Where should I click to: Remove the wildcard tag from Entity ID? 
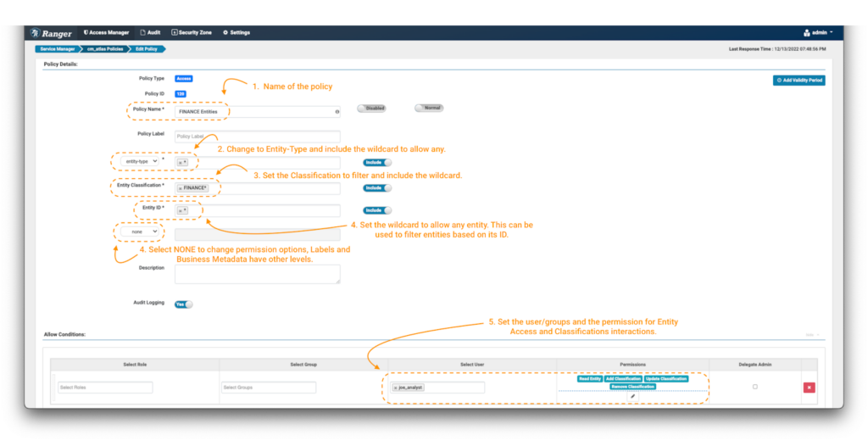(x=180, y=211)
